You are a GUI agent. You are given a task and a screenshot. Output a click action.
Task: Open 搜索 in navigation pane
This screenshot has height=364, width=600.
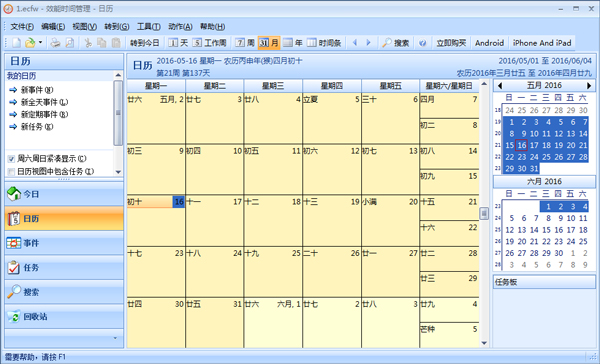pos(64,292)
